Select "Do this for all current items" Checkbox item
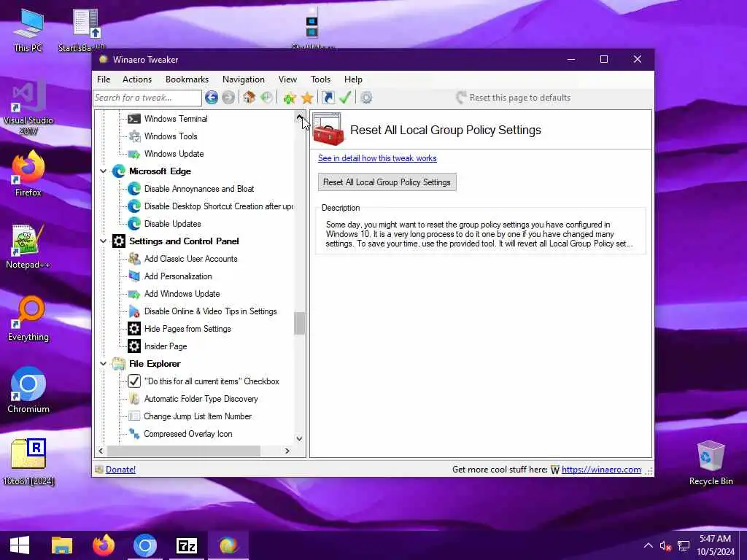The width and height of the screenshot is (747, 560). point(212,381)
